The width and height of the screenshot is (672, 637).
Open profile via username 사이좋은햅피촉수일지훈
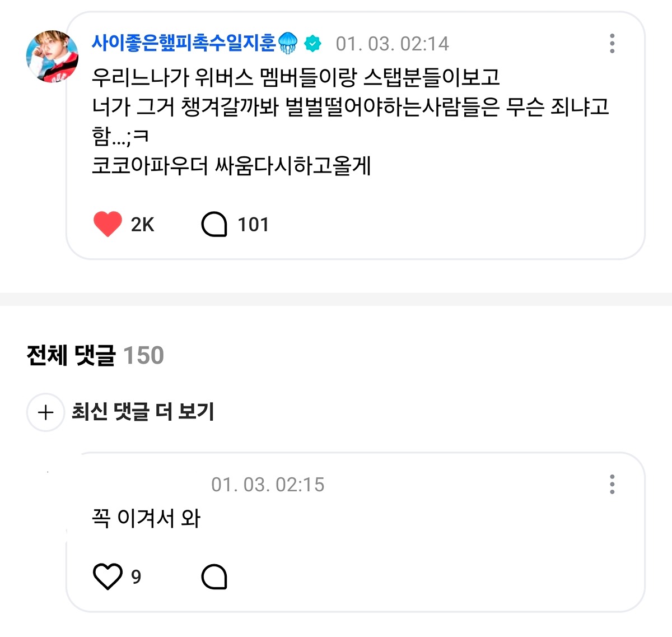(184, 43)
